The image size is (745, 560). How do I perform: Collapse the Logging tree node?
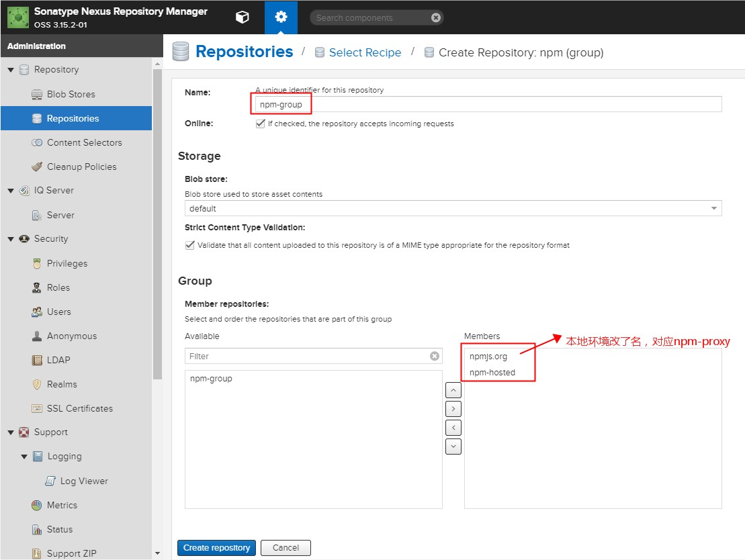point(24,457)
